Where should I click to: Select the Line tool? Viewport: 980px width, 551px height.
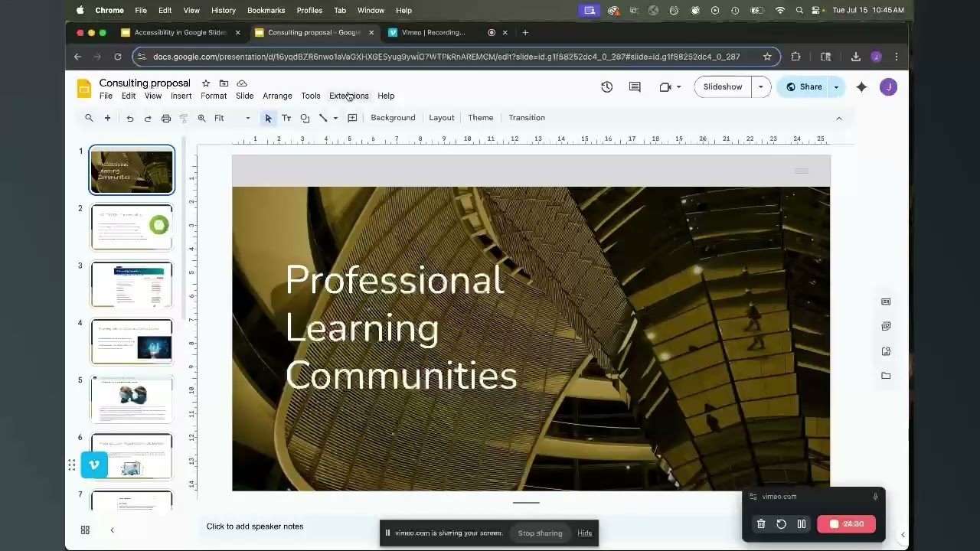(x=323, y=118)
